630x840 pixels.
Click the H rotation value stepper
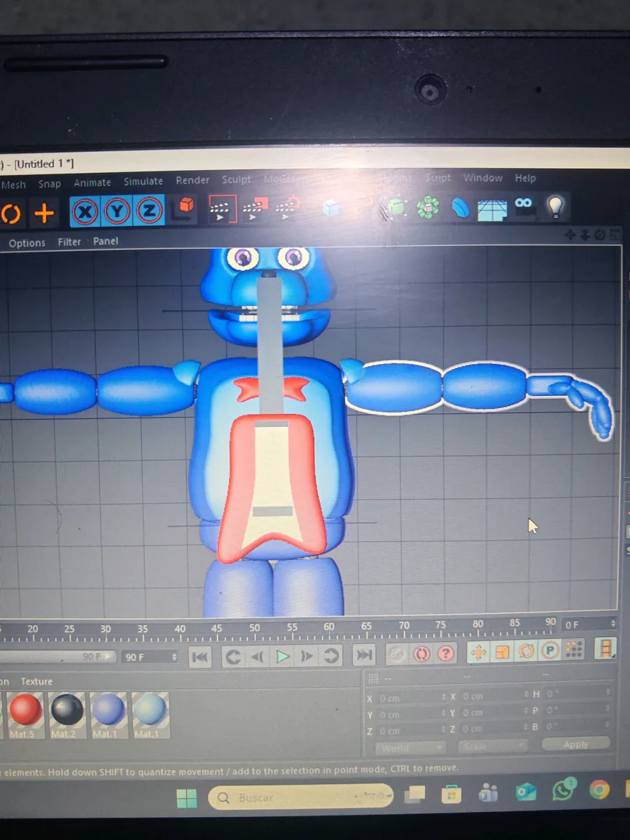tap(607, 692)
